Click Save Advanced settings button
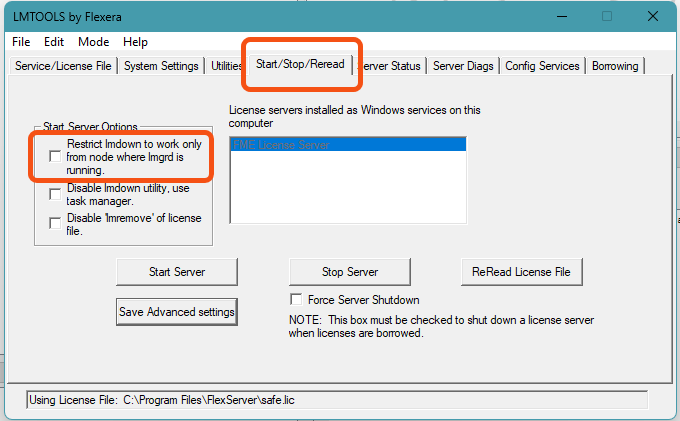 pyautogui.click(x=177, y=312)
